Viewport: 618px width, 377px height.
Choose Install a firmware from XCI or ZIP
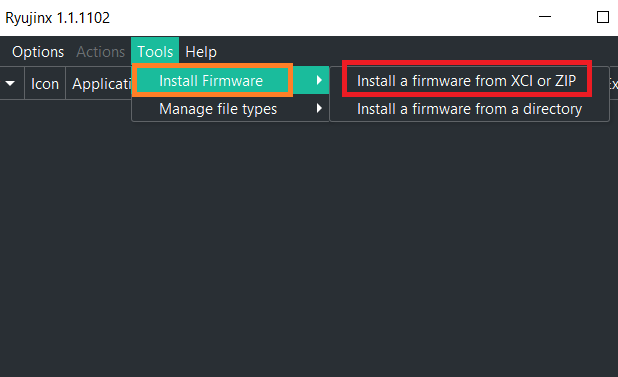[x=469, y=81]
